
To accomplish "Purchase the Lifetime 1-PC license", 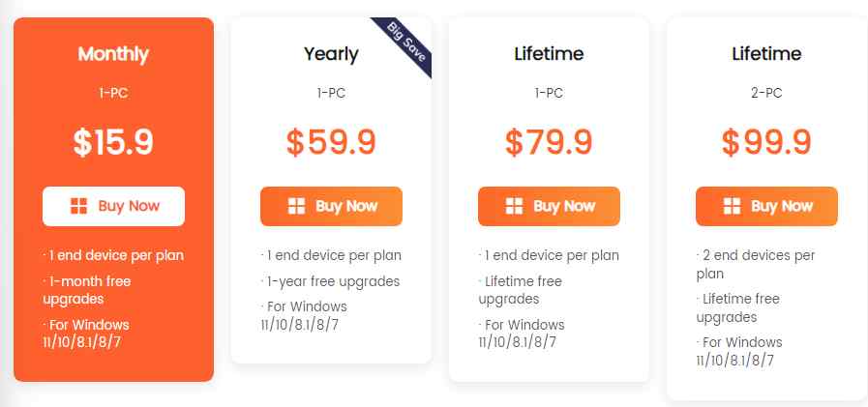I will (549, 206).
